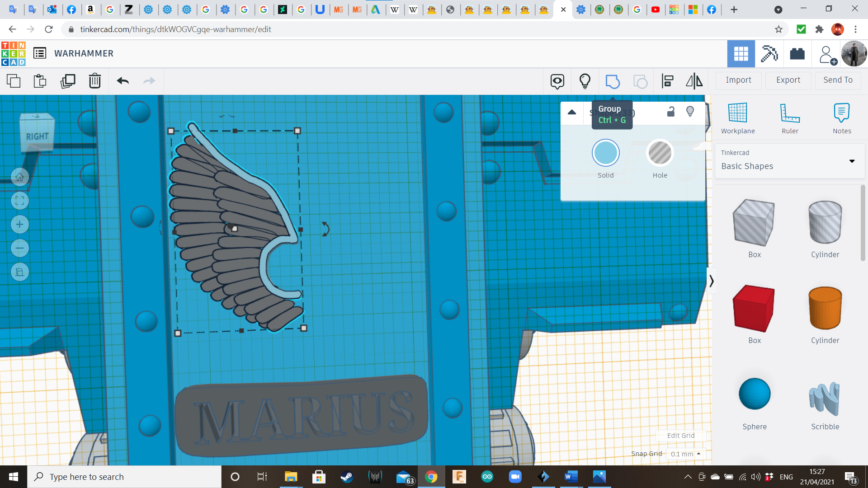Click the Edit Grid button
Screen dimensions: 868x488
(x=681, y=436)
